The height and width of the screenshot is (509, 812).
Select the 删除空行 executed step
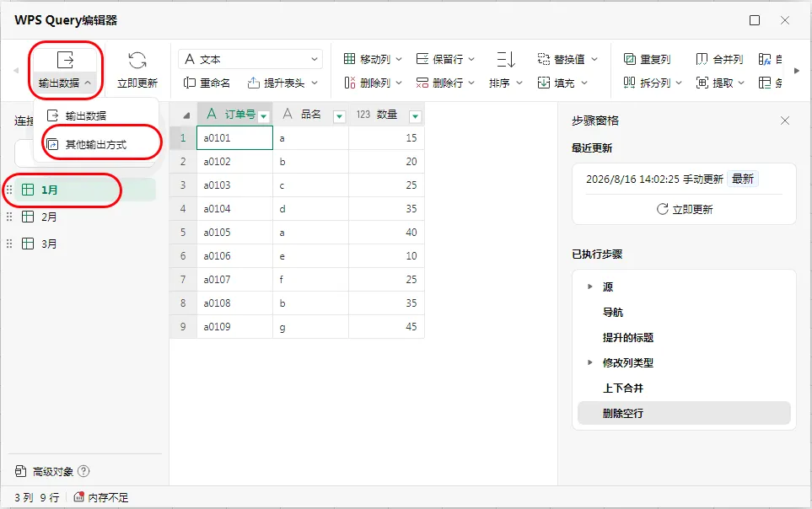tap(684, 413)
